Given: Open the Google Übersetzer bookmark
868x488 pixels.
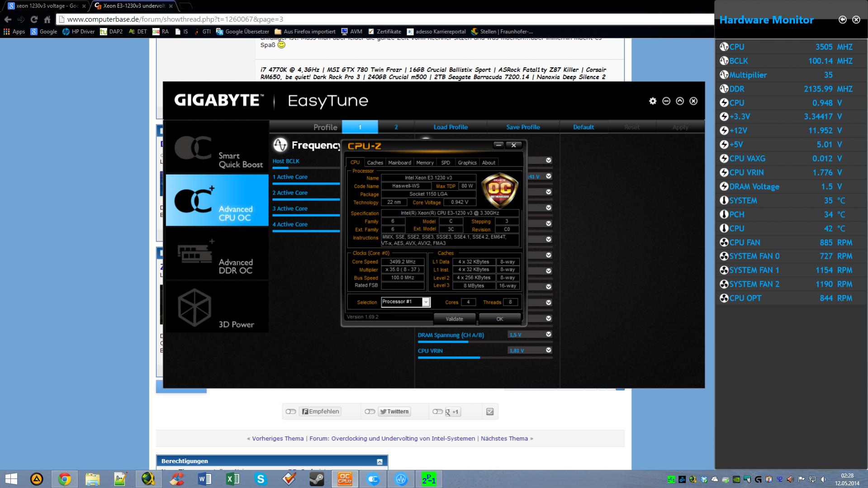Looking at the screenshot, I should (242, 32).
